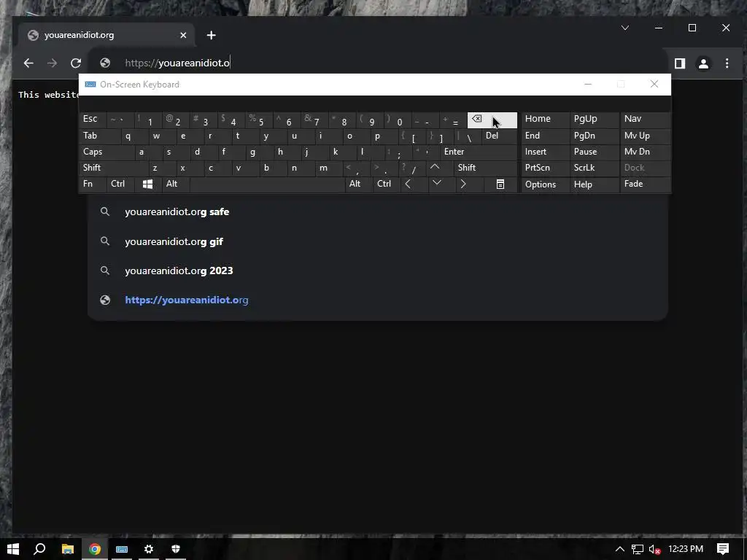This screenshot has height=560, width=747.
Task: Reload the page with refresh icon
Action: click(x=76, y=63)
